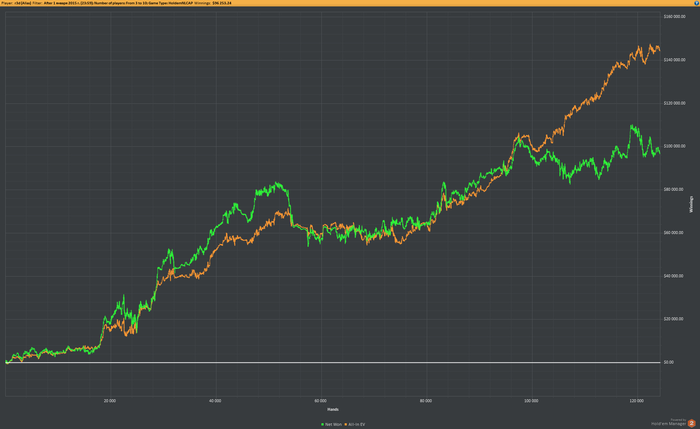The width and height of the screenshot is (700, 429).
Task: Toggle the green Net Won legend marker
Action: pyautogui.click(x=322, y=425)
